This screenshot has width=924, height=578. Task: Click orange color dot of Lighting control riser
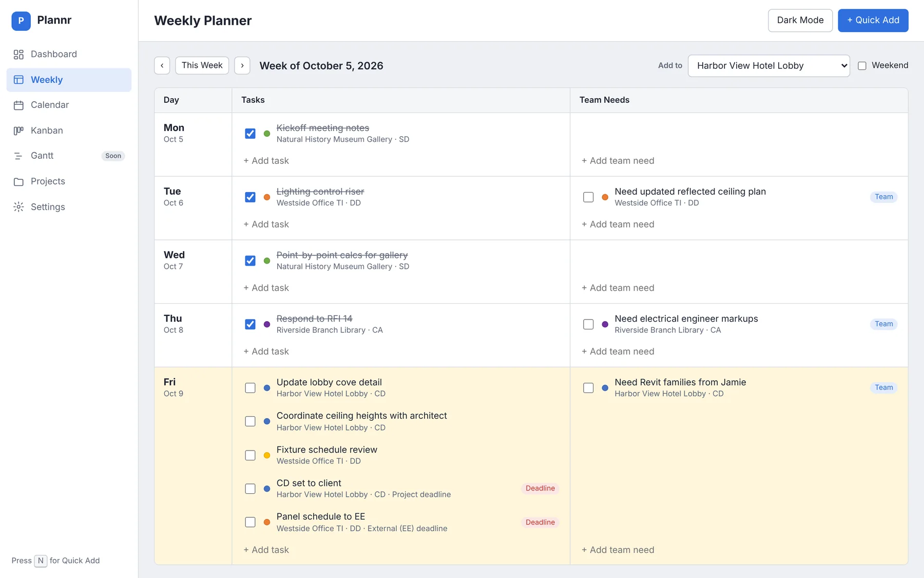267,197
